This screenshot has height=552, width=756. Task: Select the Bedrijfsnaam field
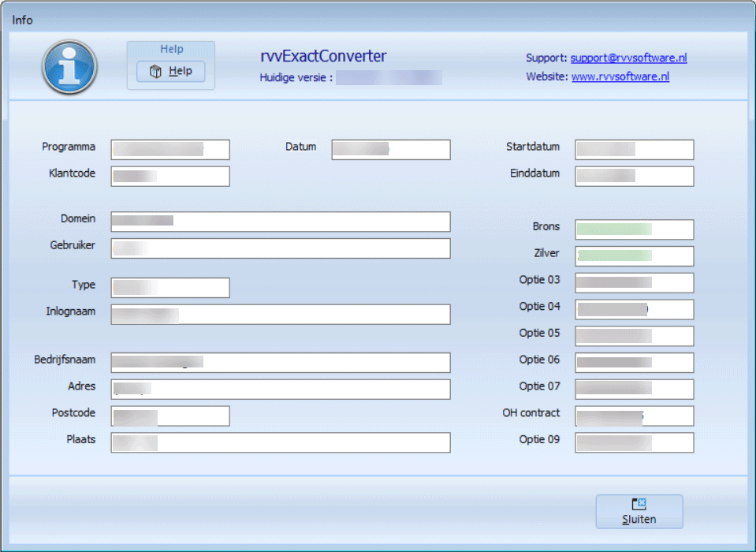[x=281, y=363]
